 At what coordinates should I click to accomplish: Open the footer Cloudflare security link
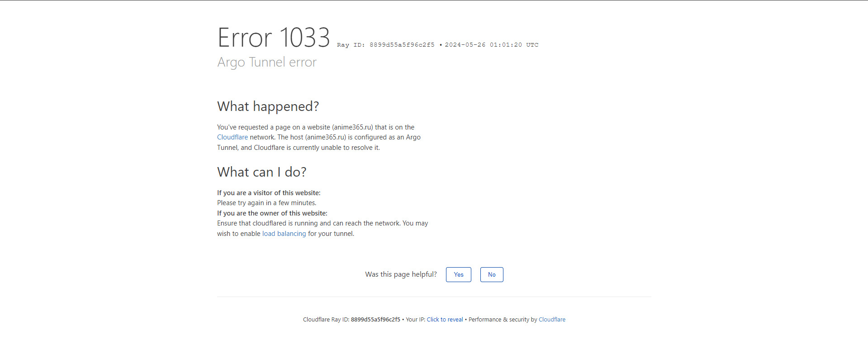click(x=552, y=319)
